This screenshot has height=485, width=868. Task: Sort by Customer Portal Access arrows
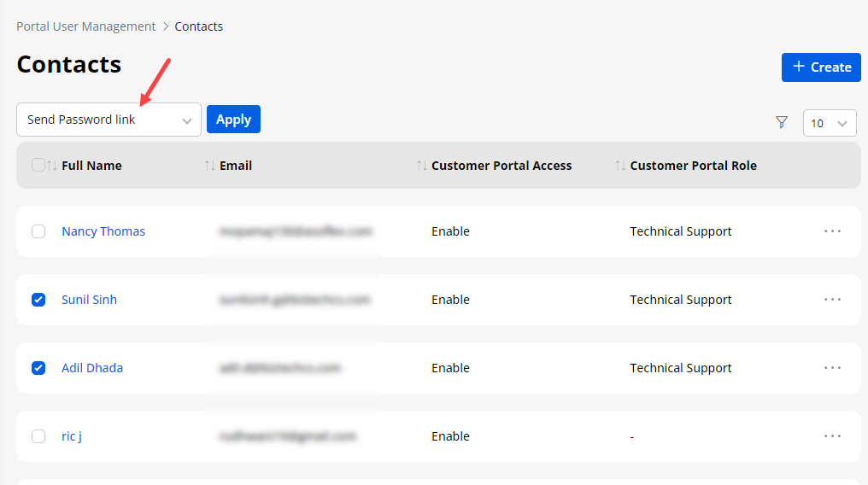click(421, 166)
